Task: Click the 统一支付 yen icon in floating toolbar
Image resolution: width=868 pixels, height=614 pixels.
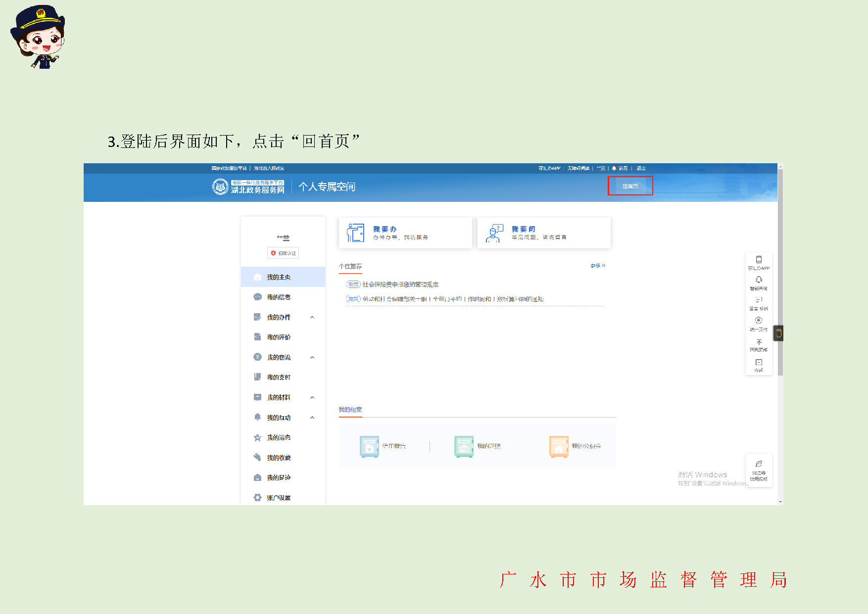Action: [759, 320]
